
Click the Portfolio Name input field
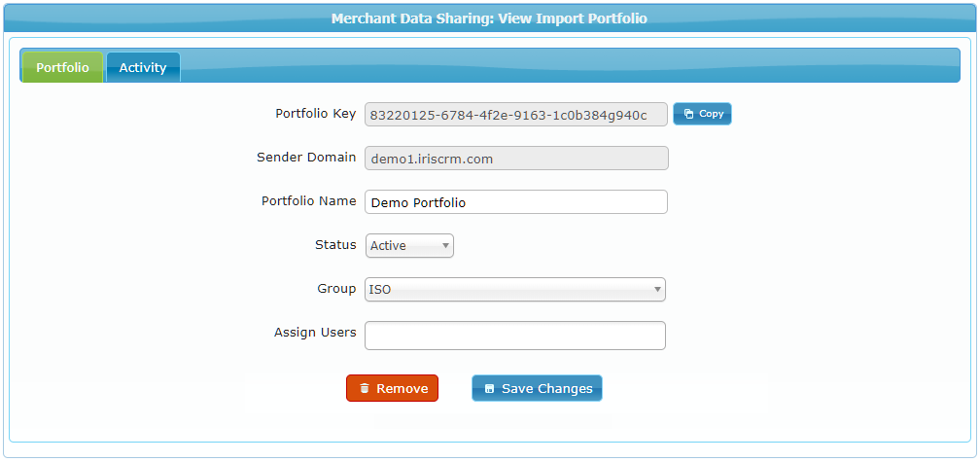point(516,202)
